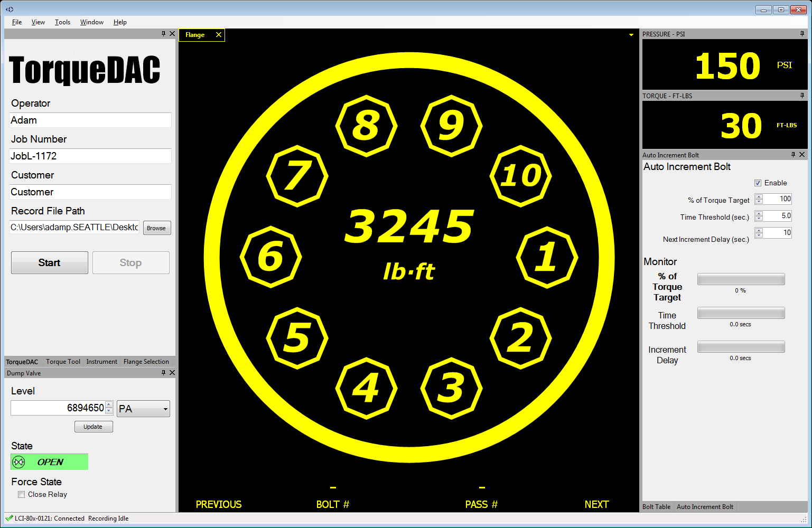Close the Flange tab
This screenshot has height=528, width=812.
tap(219, 35)
